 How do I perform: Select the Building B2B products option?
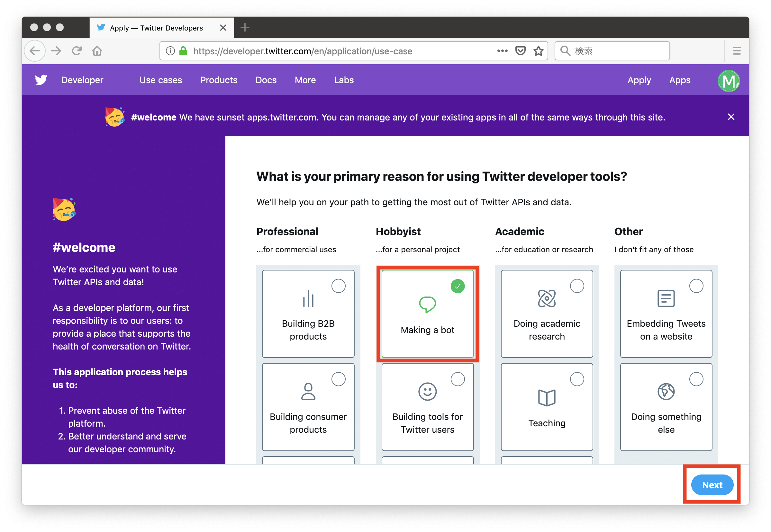(x=308, y=314)
